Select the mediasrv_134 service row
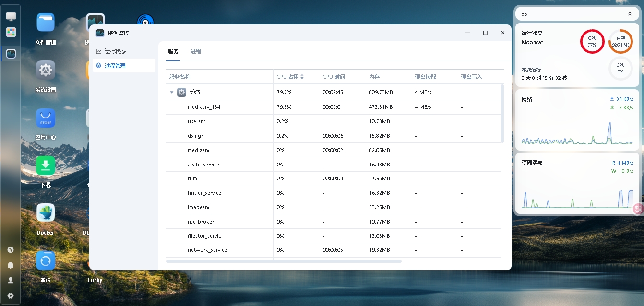 (x=334, y=107)
